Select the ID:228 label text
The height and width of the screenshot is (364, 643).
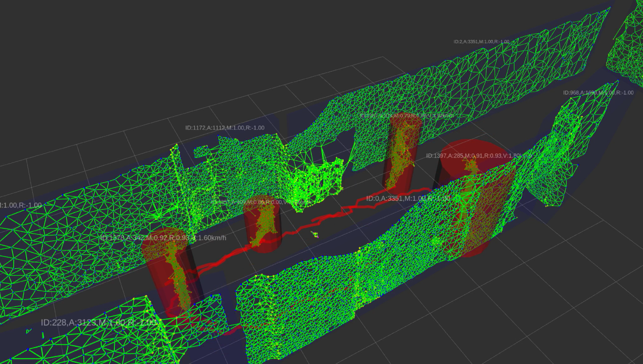(x=99, y=322)
